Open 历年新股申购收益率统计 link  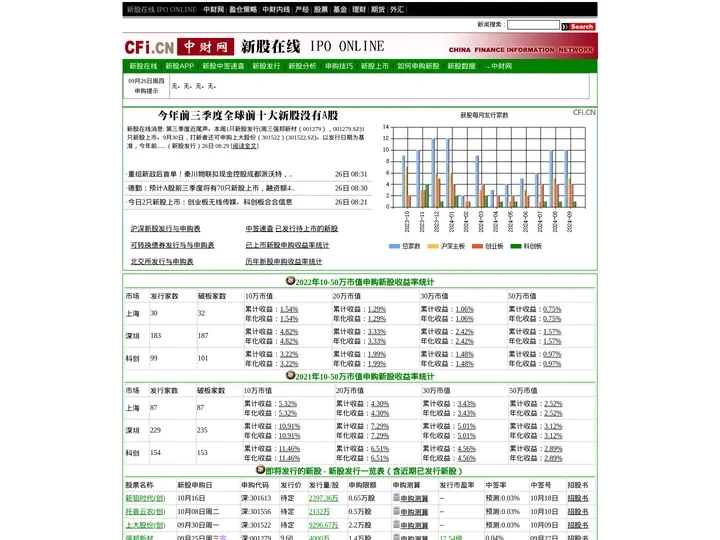(283, 262)
